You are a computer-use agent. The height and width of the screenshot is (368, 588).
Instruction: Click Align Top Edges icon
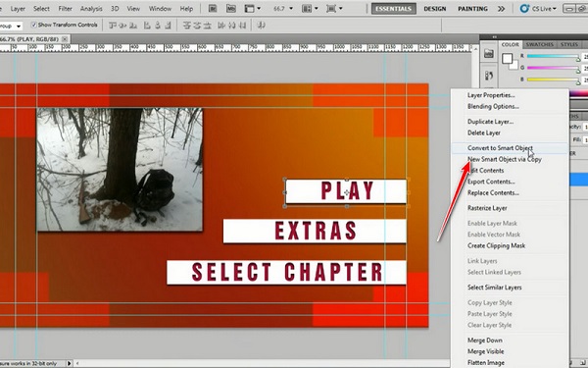112,26
